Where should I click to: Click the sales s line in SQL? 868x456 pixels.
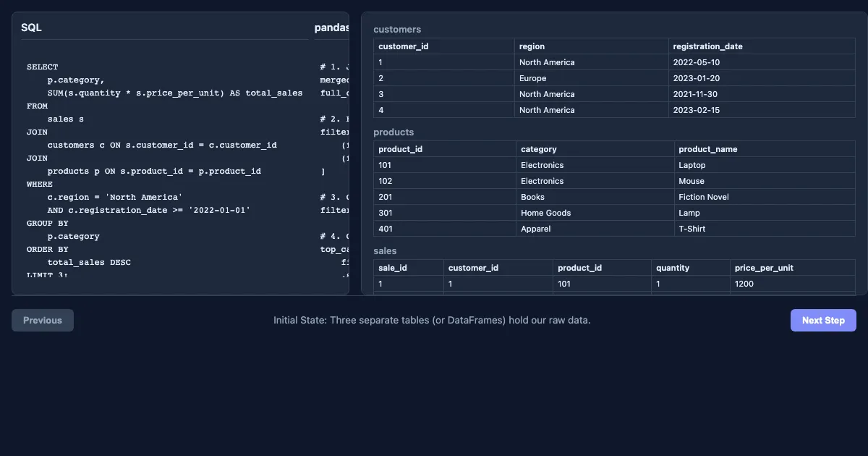coord(66,119)
